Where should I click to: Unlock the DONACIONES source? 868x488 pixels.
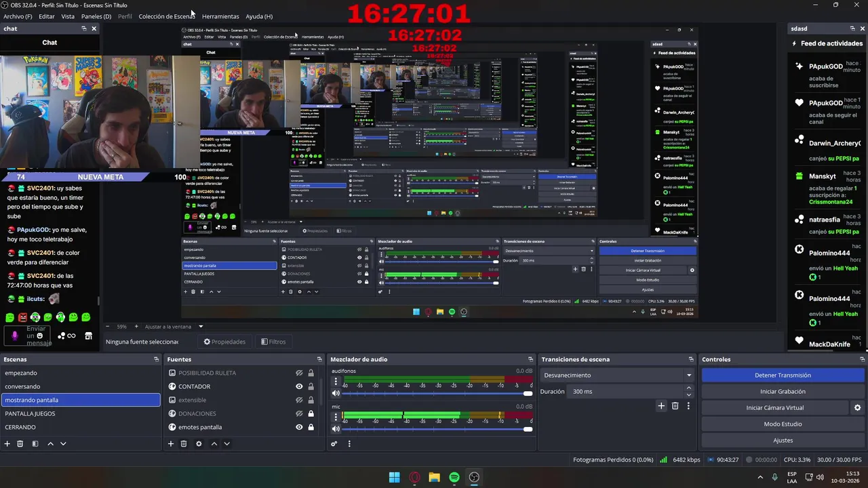pos(311,413)
